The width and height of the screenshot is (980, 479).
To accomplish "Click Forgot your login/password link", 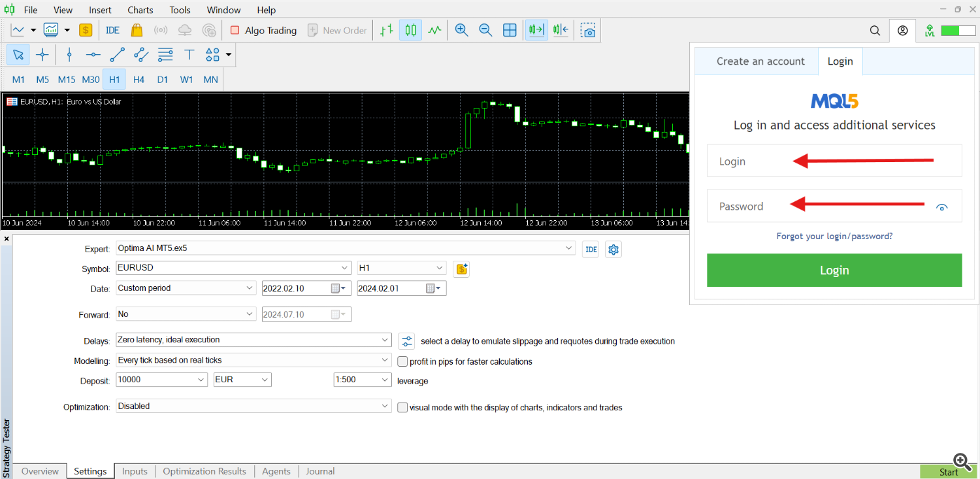I will coord(834,236).
